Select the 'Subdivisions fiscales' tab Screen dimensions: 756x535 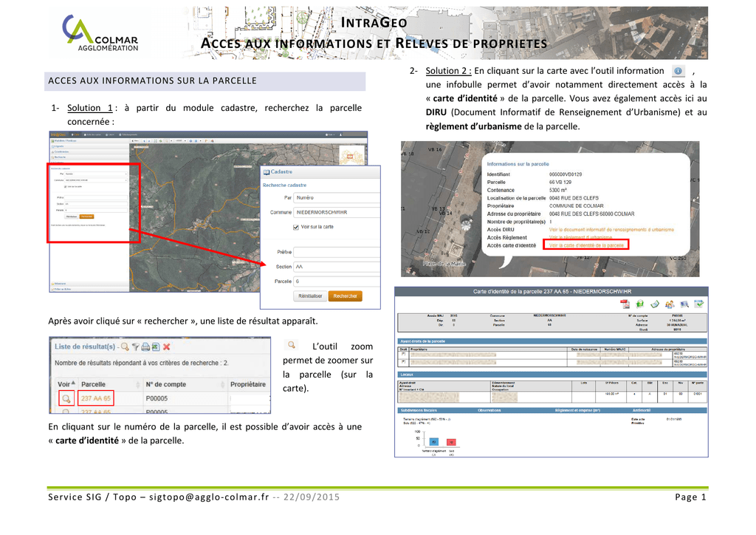pos(419,409)
